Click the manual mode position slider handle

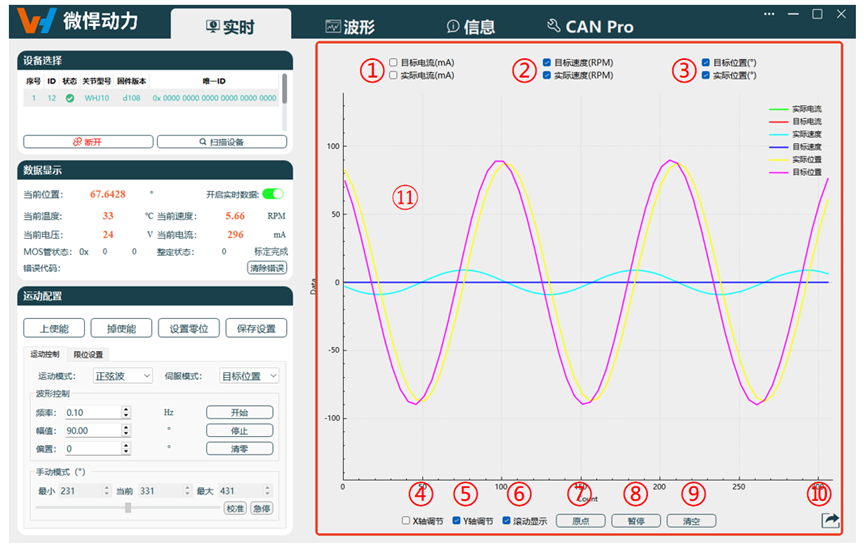pos(128,508)
